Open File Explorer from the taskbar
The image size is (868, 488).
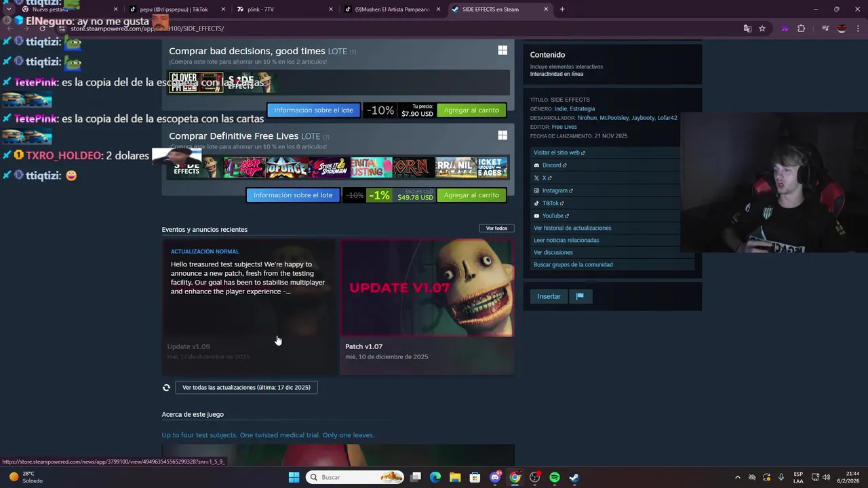coord(455,477)
